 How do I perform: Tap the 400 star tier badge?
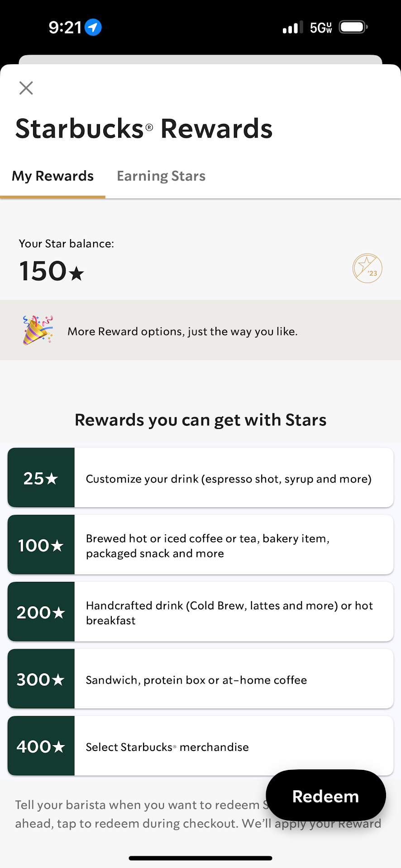41,746
